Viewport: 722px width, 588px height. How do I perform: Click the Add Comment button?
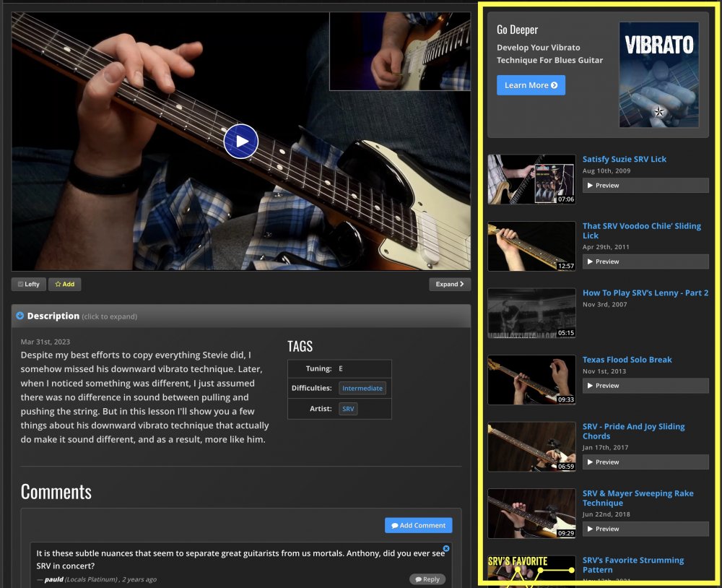coord(418,526)
